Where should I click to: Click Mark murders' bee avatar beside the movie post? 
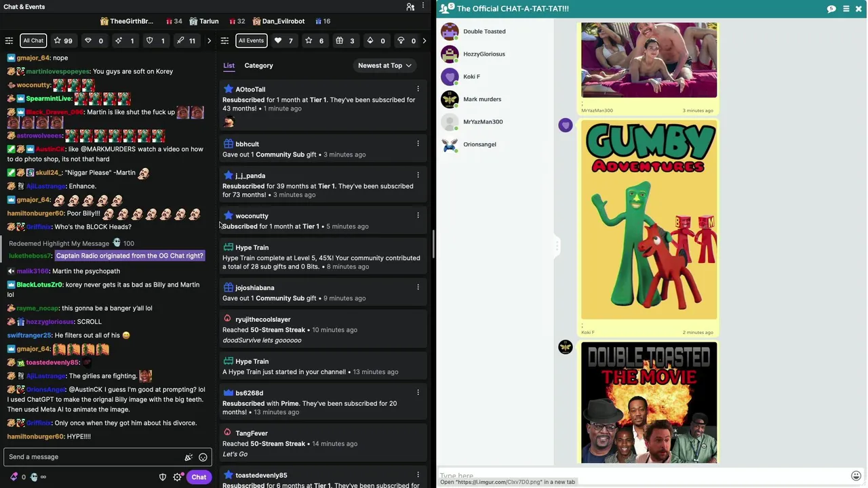(566, 347)
